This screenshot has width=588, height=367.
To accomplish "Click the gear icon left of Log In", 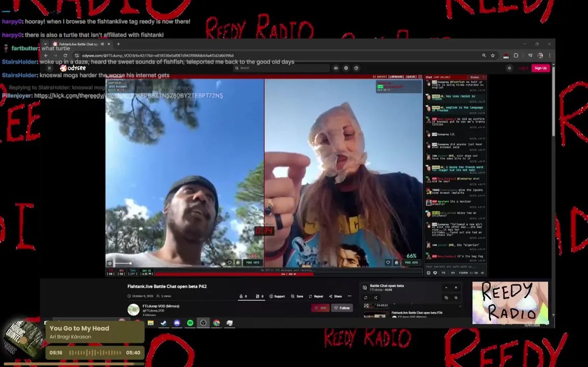I will [x=509, y=68].
